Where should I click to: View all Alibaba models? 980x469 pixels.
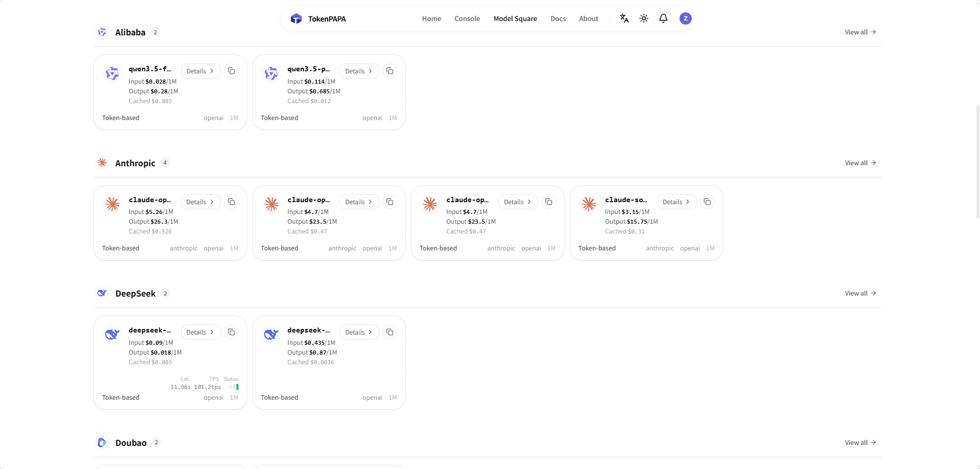(x=861, y=32)
